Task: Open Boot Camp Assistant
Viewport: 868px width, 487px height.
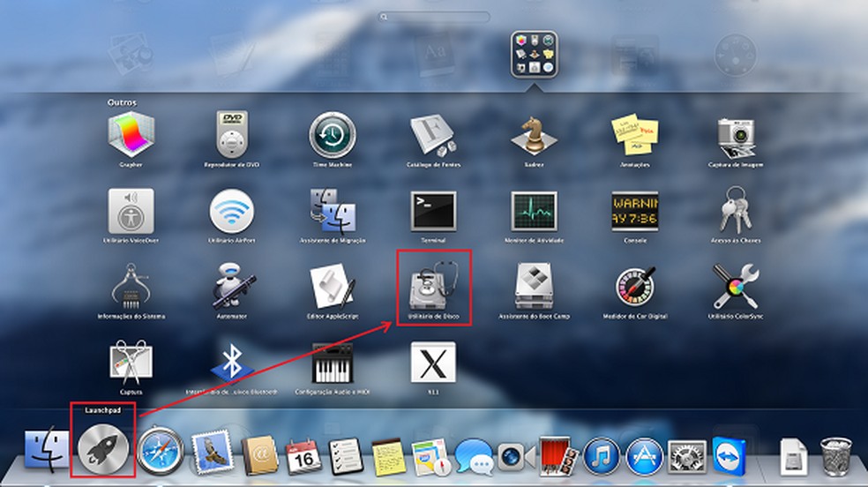Action: coord(534,286)
